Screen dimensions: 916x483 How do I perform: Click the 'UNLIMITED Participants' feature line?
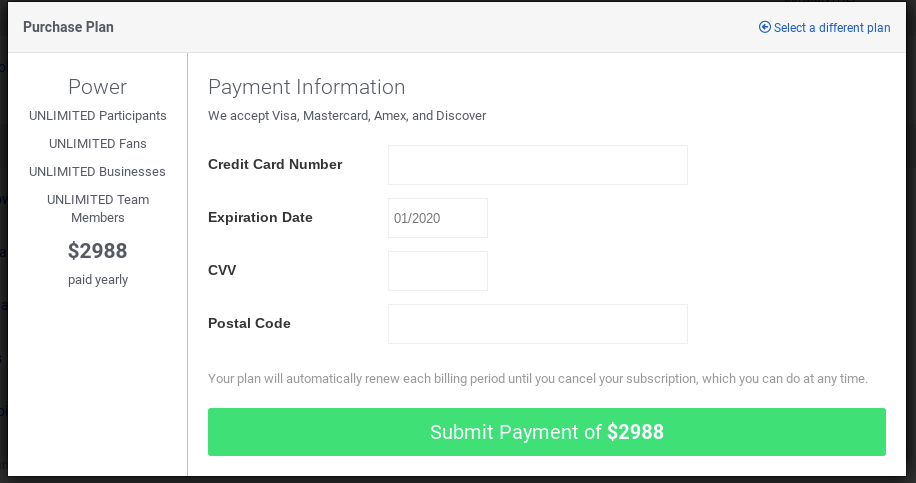tap(98, 116)
